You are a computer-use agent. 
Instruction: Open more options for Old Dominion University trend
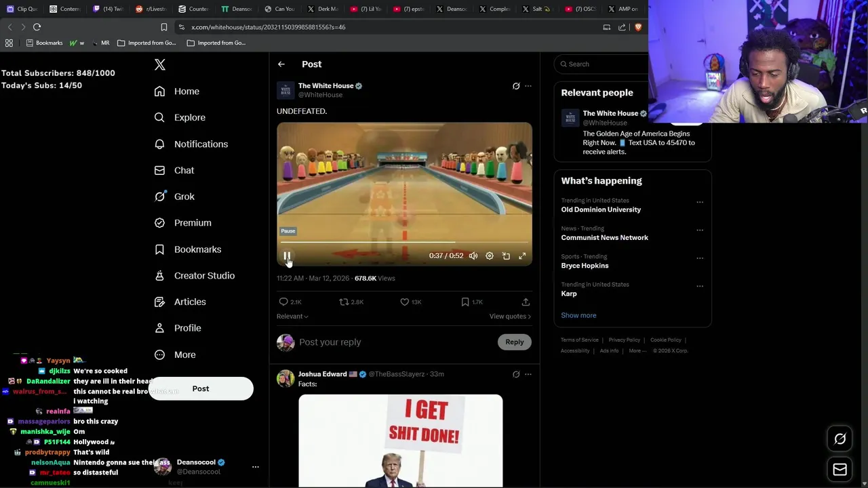point(700,202)
